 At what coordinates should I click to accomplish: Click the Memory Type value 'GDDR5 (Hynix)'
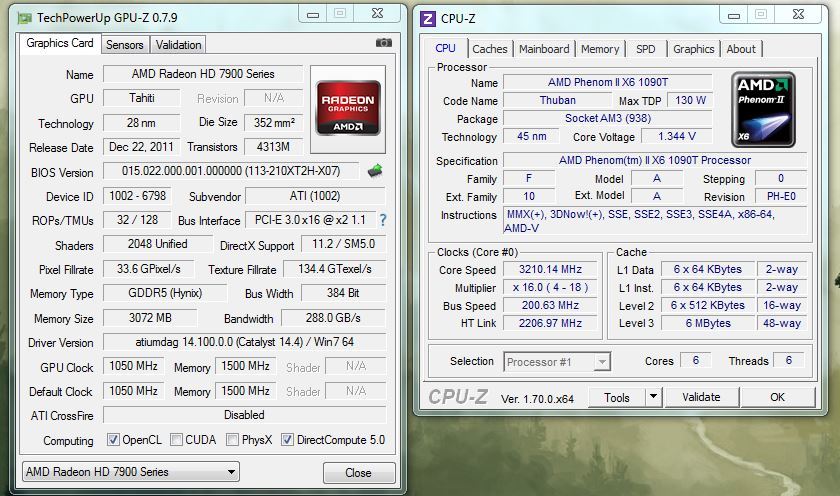point(165,293)
